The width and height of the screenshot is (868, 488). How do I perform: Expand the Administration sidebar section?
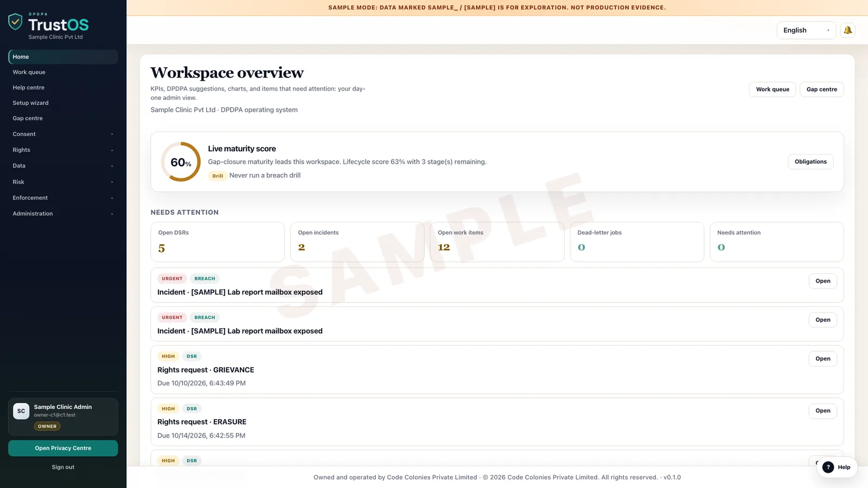pyautogui.click(x=63, y=214)
